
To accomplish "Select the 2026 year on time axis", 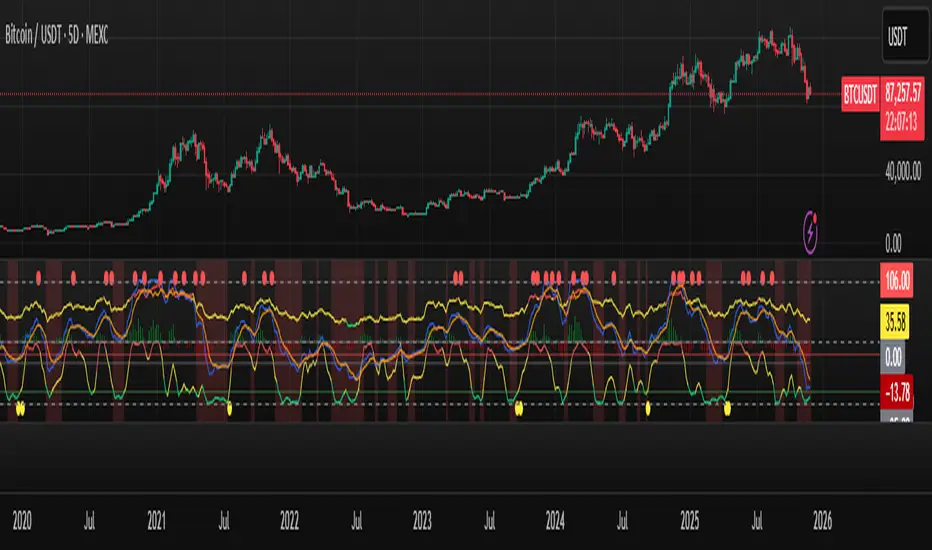I will click(823, 521).
